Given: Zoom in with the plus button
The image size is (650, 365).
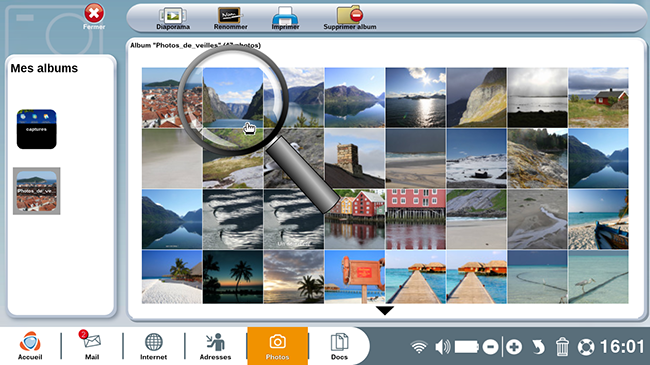Looking at the screenshot, I should pyautogui.click(x=514, y=347).
